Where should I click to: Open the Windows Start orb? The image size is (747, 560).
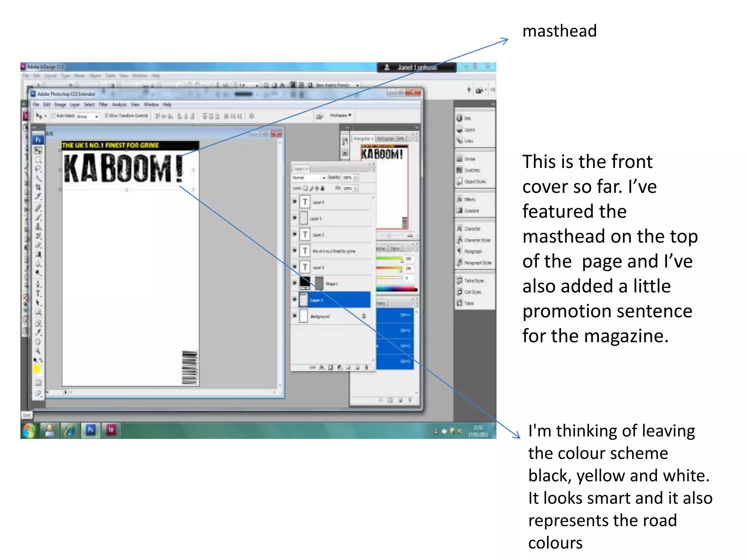tap(29, 431)
